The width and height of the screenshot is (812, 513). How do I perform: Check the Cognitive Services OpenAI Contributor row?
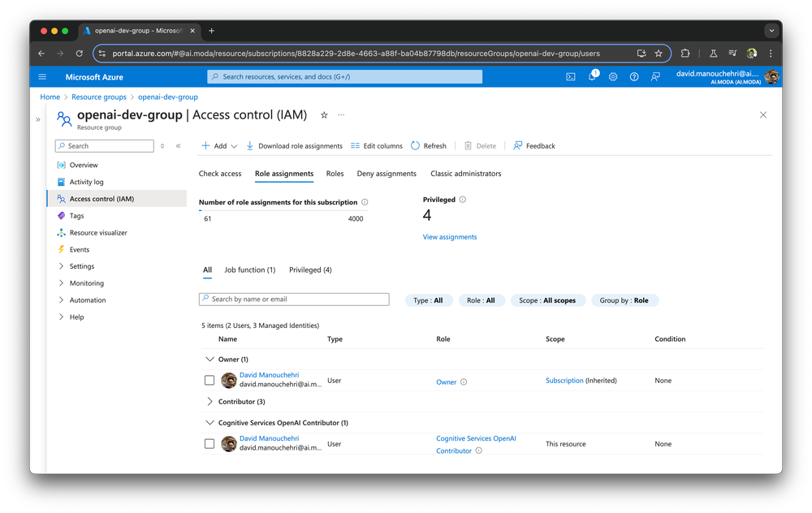[208, 444]
